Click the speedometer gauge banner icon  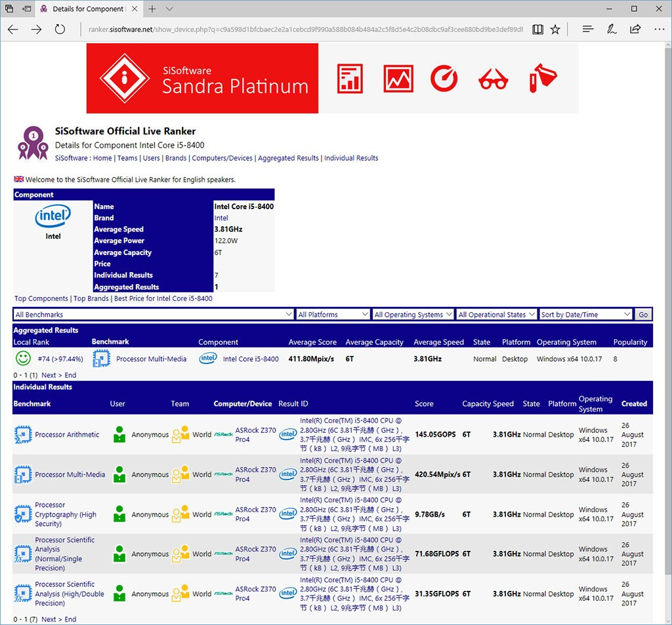444,78
